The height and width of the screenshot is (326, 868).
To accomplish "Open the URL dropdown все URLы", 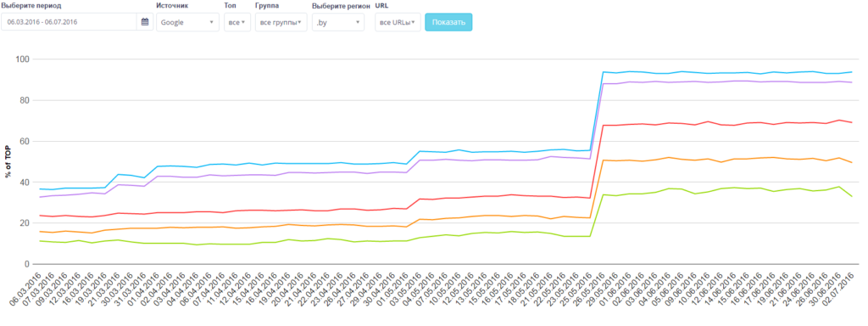I will (398, 22).
